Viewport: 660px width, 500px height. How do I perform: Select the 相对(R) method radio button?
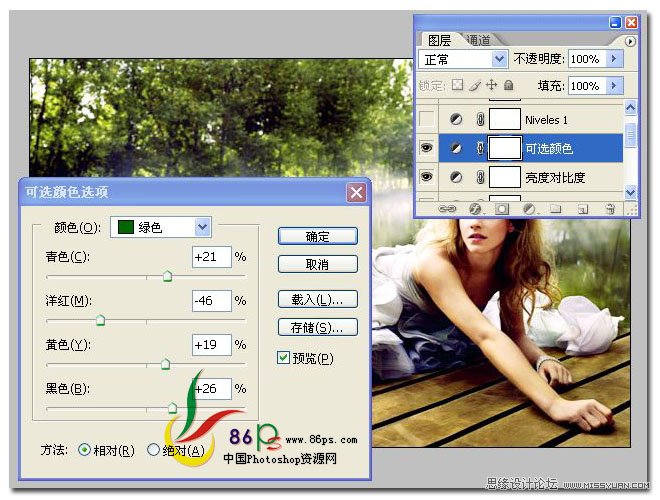84,450
